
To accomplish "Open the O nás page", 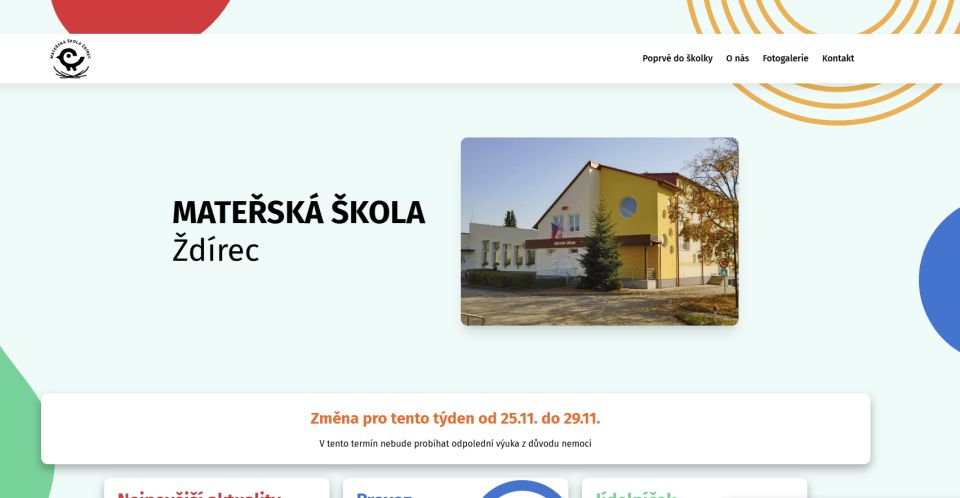I will pyautogui.click(x=737, y=58).
